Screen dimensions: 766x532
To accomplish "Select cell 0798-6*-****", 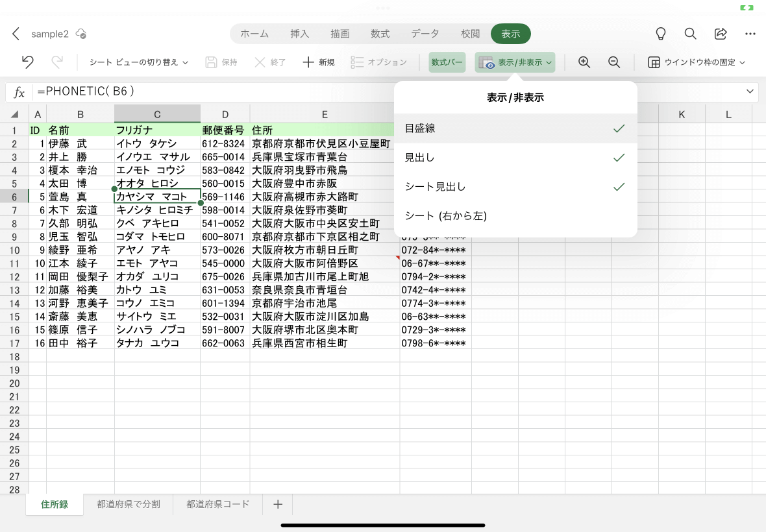I will pyautogui.click(x=436, y=343).
